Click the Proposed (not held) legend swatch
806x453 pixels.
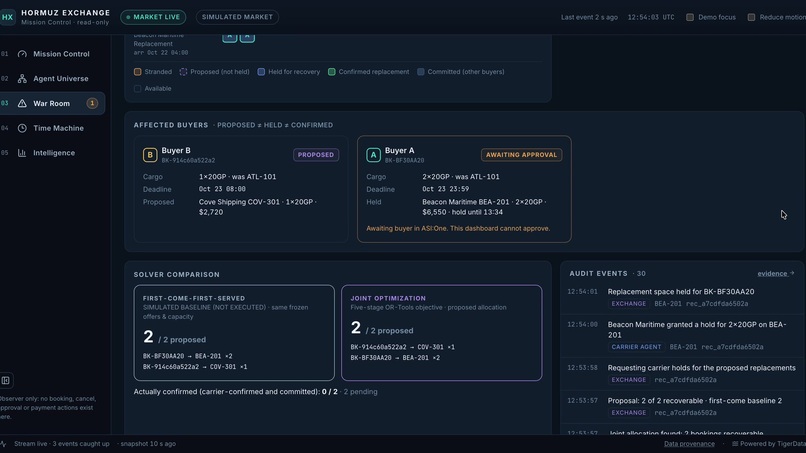pyautogui.click(x=183, y=72)
